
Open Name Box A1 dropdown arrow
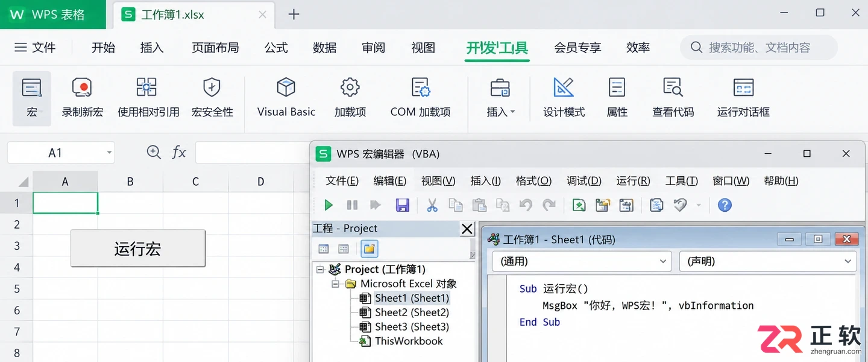109,153
